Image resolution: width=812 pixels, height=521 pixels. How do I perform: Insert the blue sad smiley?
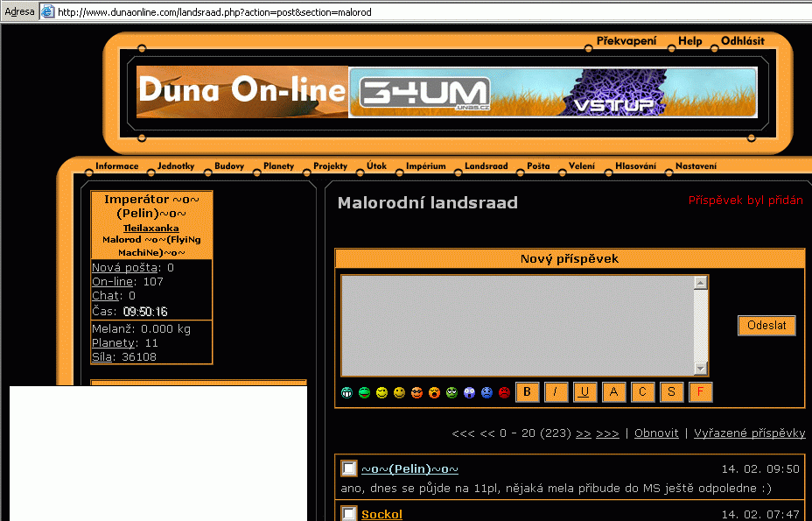[x=486, y=393]
